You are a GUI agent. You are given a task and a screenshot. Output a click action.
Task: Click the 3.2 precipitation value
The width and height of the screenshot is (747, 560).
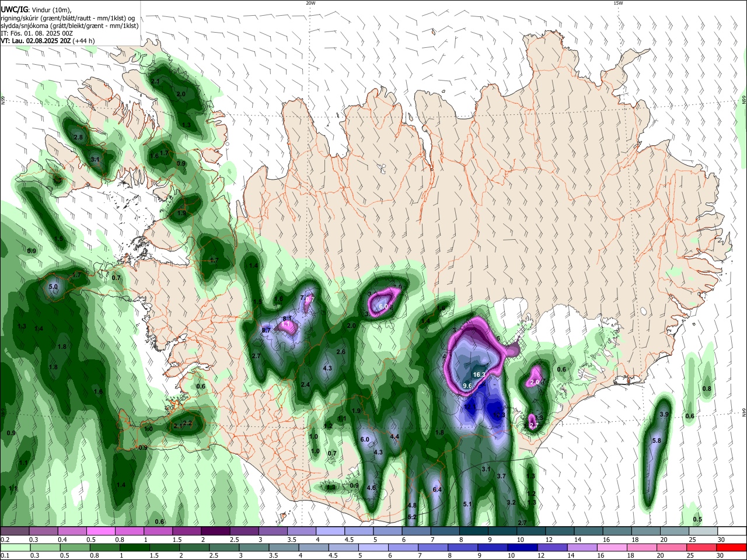511,502
